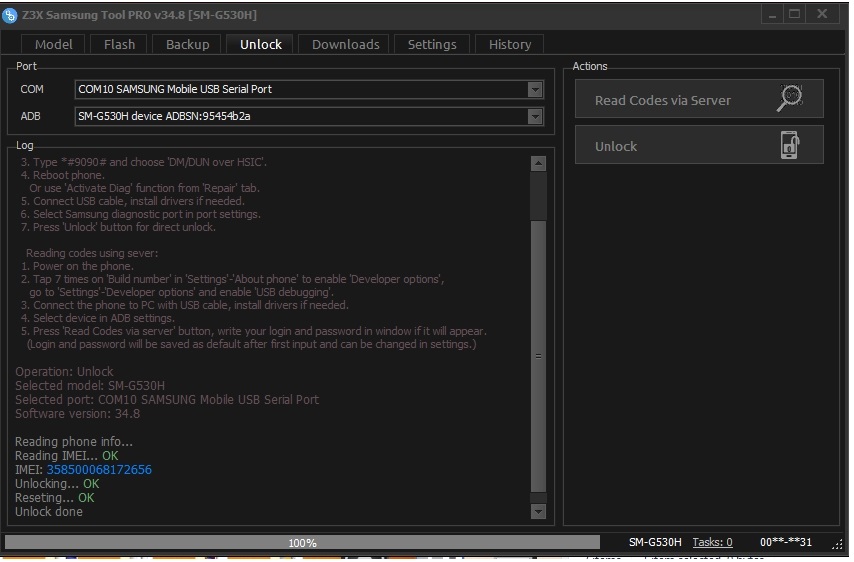The width and height of the screenshot is (854, 562).
Task: Open the Settings tab
Action: tap(432, 45)
